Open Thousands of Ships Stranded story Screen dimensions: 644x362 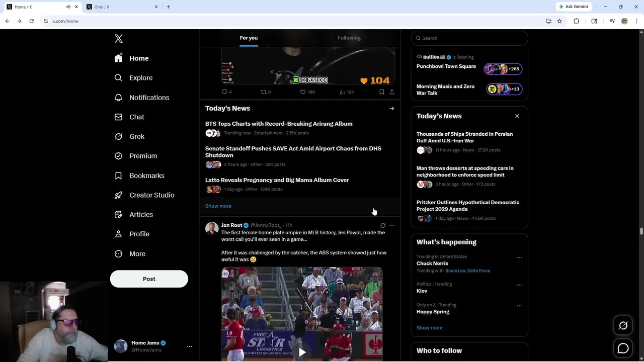(464, 137)
